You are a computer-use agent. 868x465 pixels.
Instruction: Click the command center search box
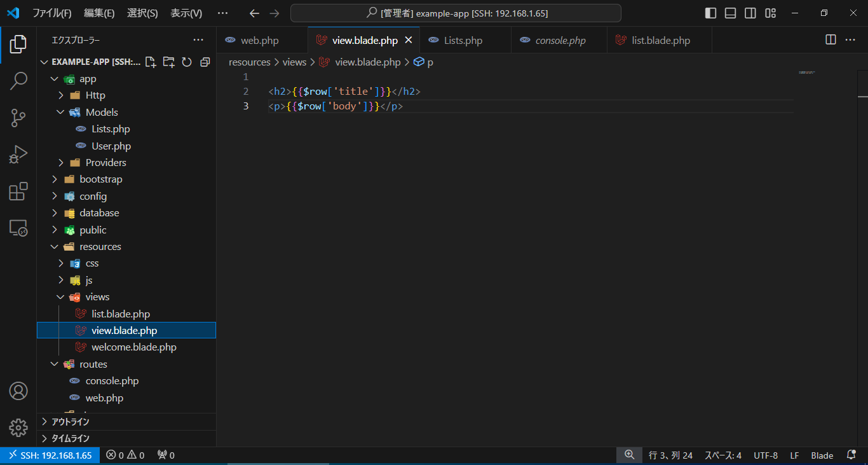(456, 13)
